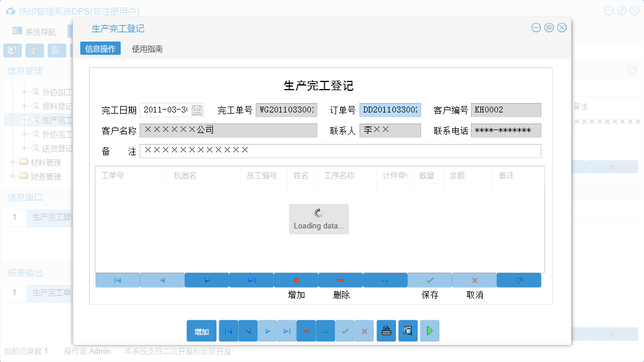
Task: Click the previous record arrow in the grid footer
Action: click(162, 280)
